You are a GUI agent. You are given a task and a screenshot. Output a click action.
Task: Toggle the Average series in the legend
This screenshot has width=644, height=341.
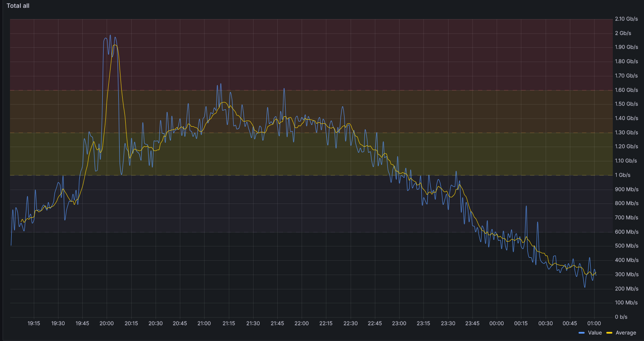[626, 333]
